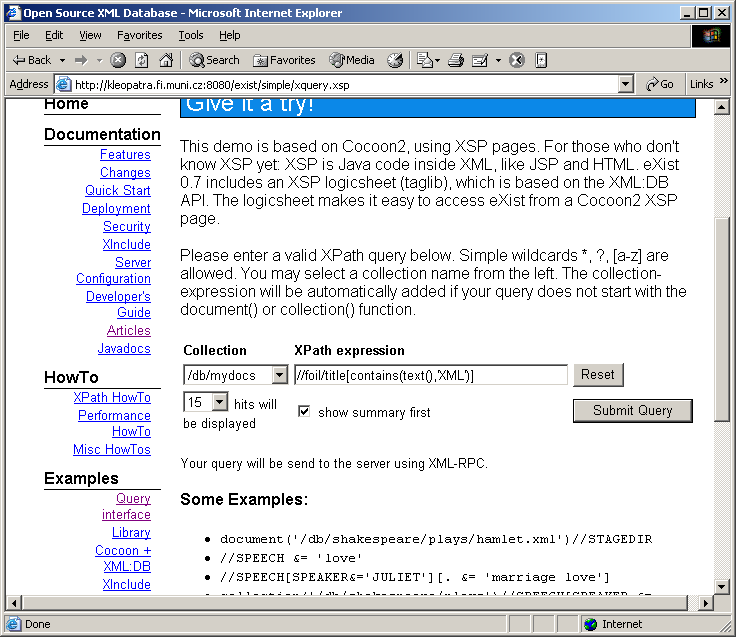Image resolution: width=736 pixels, height=637 pixels.
Task: Open the XPath HowTo link
Action: coord(112,398)
